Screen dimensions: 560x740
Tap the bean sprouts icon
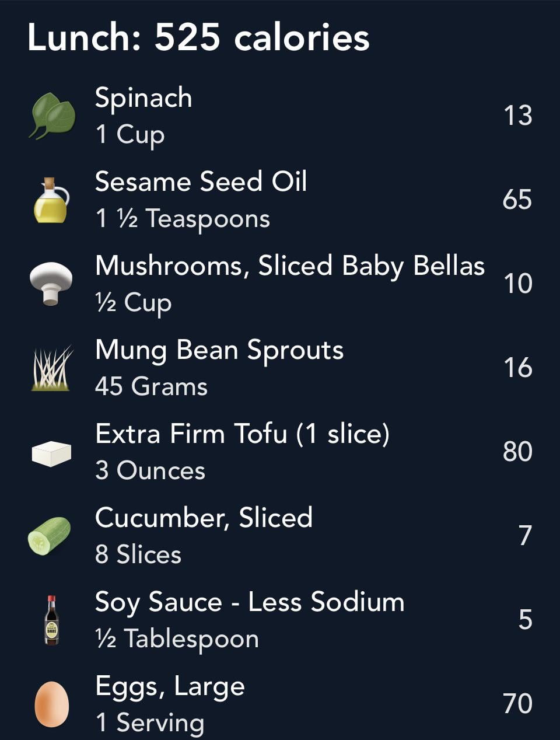pos(51,368)
